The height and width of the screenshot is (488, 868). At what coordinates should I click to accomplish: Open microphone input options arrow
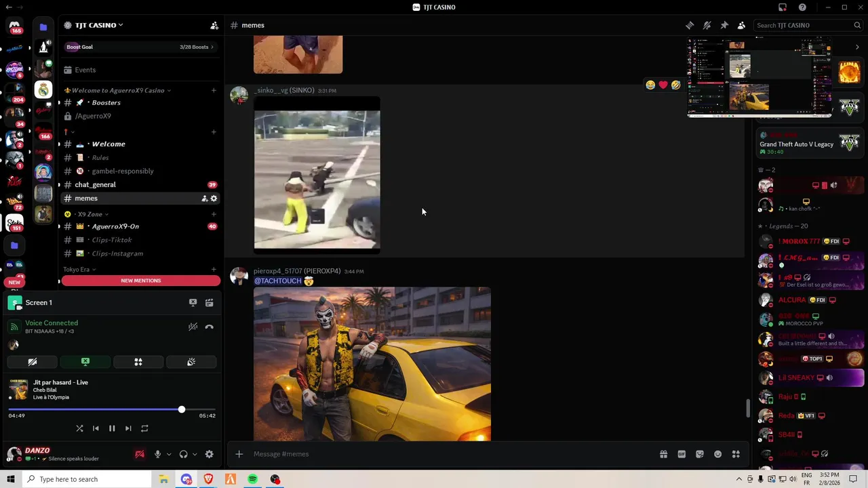pyautogui.click(x=169, y=455)
